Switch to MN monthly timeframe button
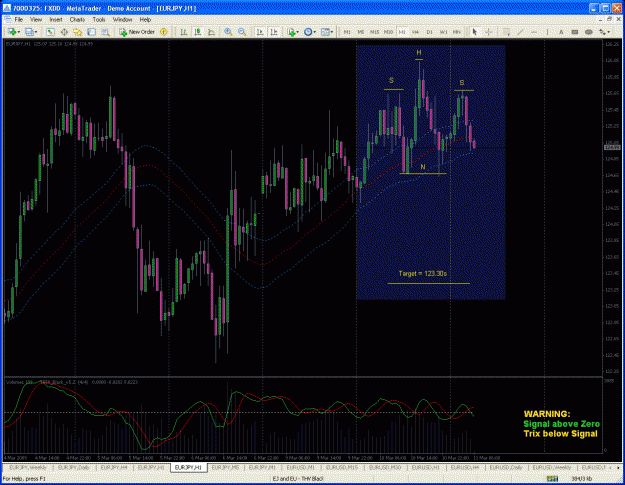This screenshot has width=625, height=485. pyautogui.click(x=457, y=32)
